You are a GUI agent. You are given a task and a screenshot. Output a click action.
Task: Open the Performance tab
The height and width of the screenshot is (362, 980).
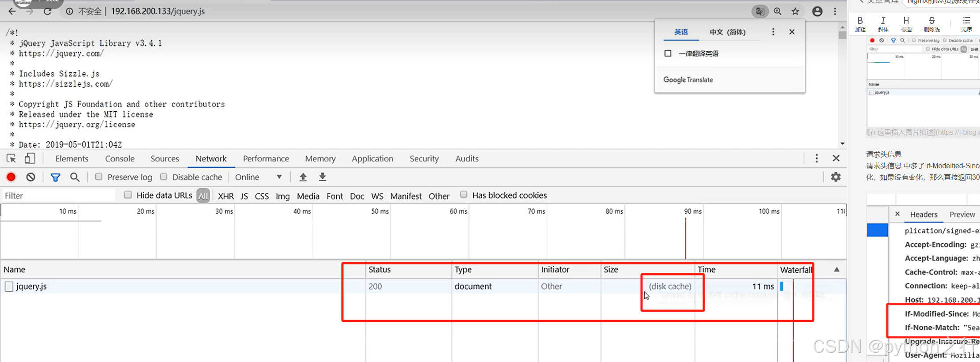pos(266,158)
